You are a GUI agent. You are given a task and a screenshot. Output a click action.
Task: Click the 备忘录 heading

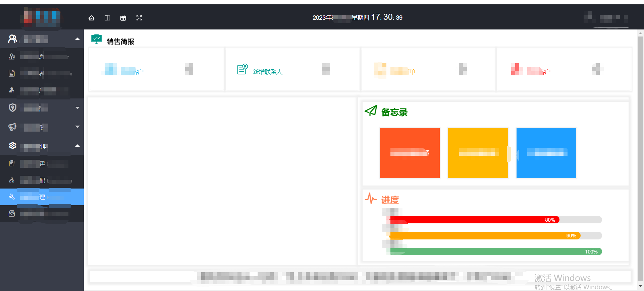coord(394,112)
